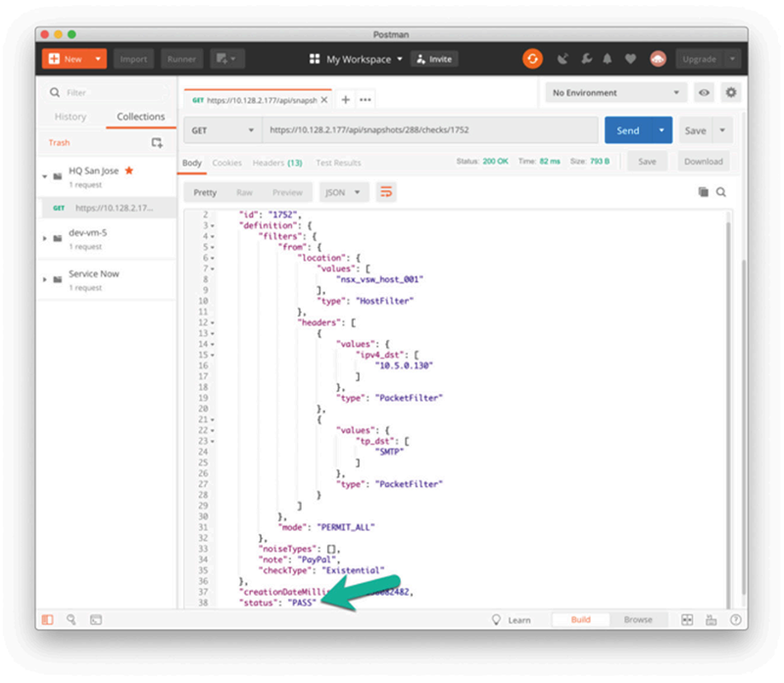Open manage environments gear icon
The height and width of the screenshot is (683, 784).
[730, 93]
